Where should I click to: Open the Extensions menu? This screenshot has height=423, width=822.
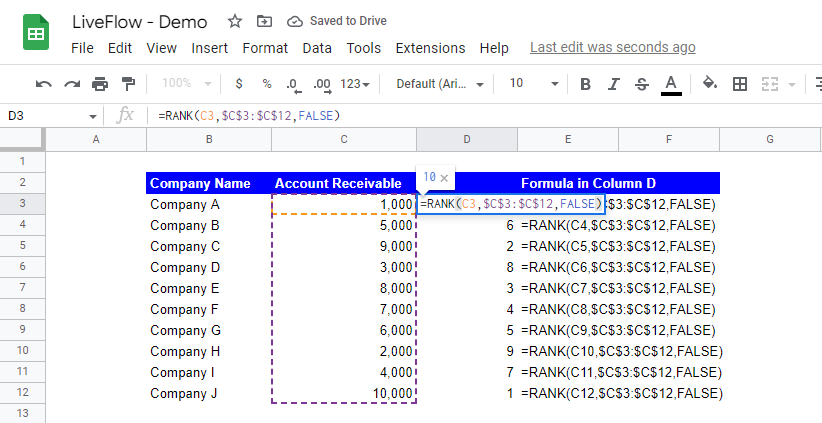click(x=430, y=48)
